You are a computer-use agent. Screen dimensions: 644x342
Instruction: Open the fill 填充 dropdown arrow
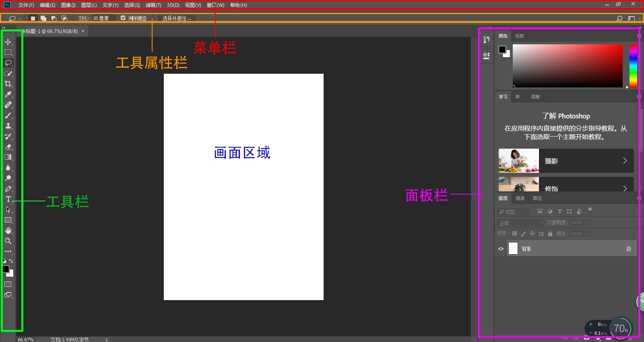coord(588,234)
